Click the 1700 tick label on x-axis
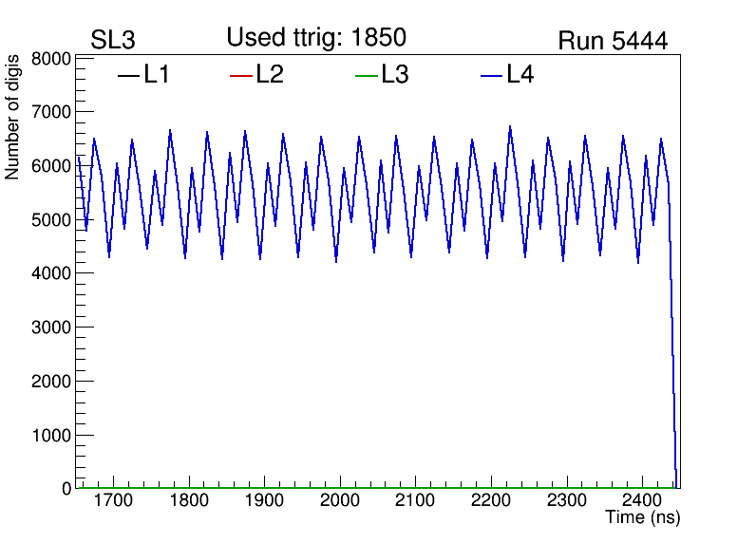Image resolution: width=756 pixels, height=543 pixels. (x=113, y=500)
